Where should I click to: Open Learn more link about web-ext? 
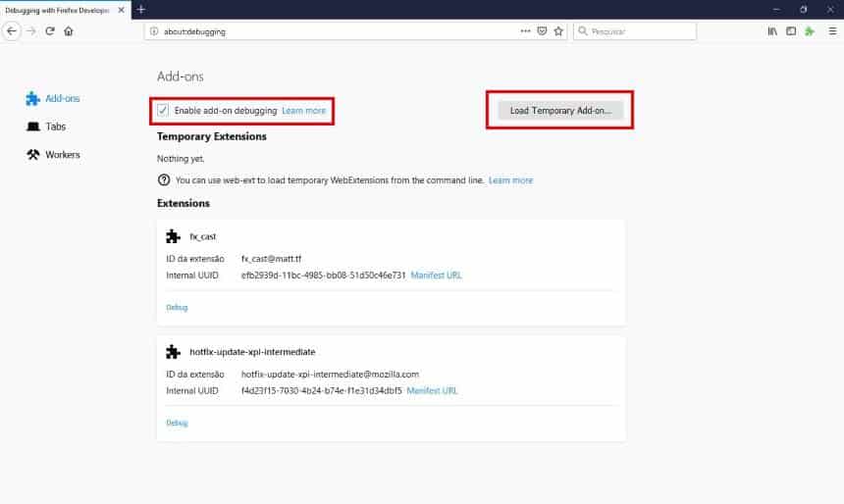pyautogui.click(x=510, y=180)
